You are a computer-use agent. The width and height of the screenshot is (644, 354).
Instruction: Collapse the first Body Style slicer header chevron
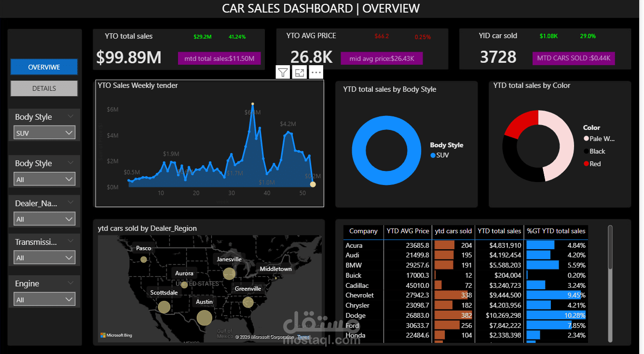tap(71, 116)
